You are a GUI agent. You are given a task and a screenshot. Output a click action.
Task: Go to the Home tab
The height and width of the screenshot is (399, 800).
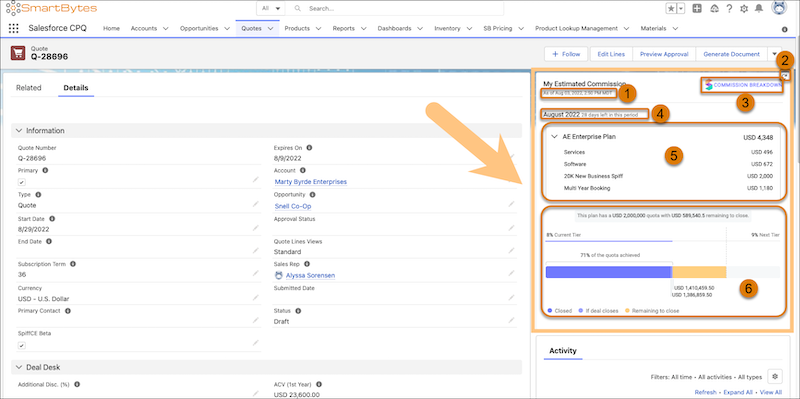tap(111, 29)
